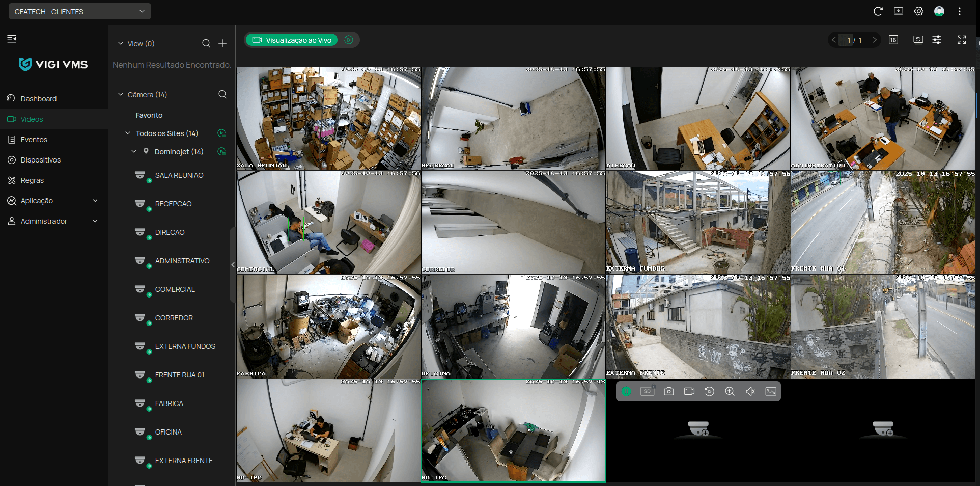The height and width of the screenshot is (486, 980).
Task: Start manual recording on the HD-IPC camera
Action: tap(689, 391)
